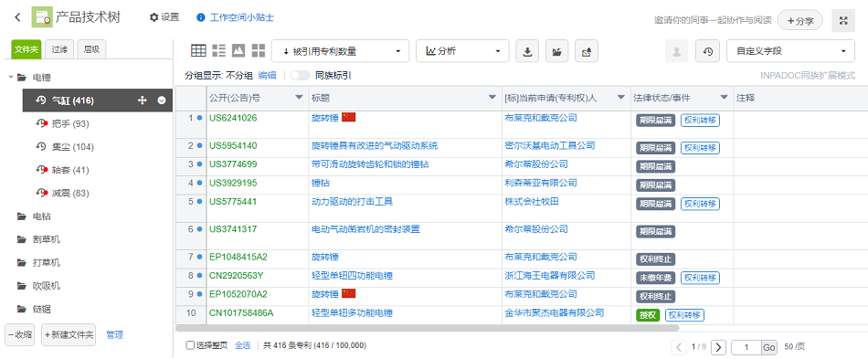Select the tile grid view icon
Screen dimensions: 868x359
(258, 51)
